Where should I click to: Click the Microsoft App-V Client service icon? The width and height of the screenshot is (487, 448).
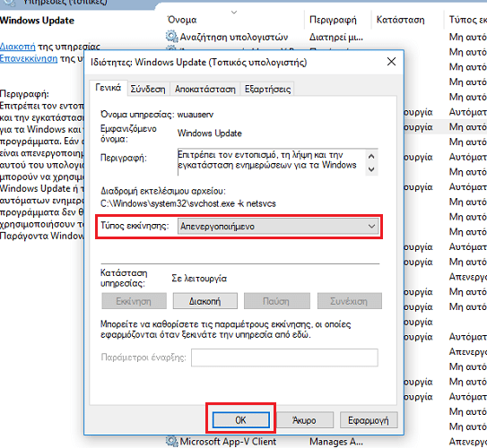[172, 441]
